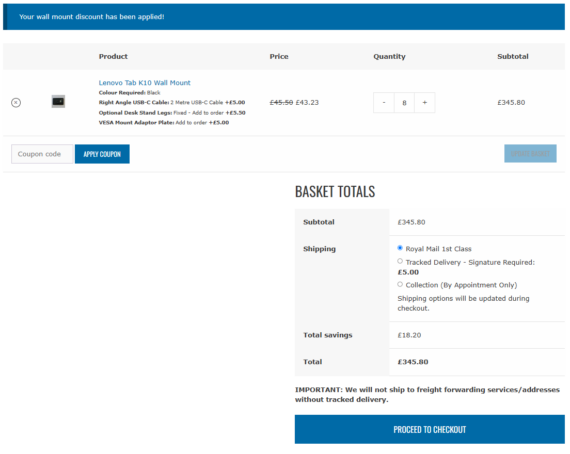Image resolution: width=570 pixels, height=454 pixels.
Task: Remove the Lenovo Tab K10 item from basket
Action: point(16,103)
